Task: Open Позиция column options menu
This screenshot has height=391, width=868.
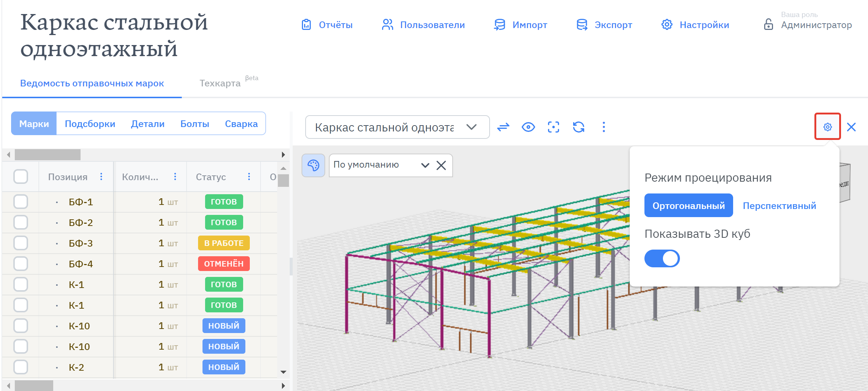Action: pos(101,177)
